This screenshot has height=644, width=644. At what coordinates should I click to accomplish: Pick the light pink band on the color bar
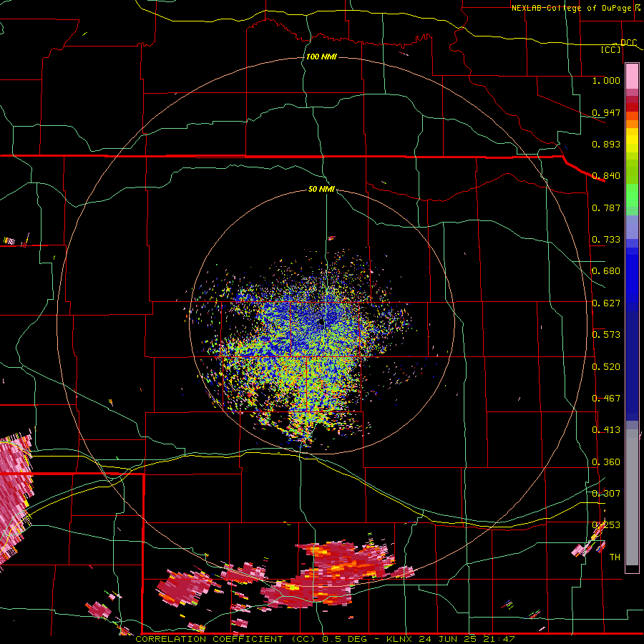632,76
